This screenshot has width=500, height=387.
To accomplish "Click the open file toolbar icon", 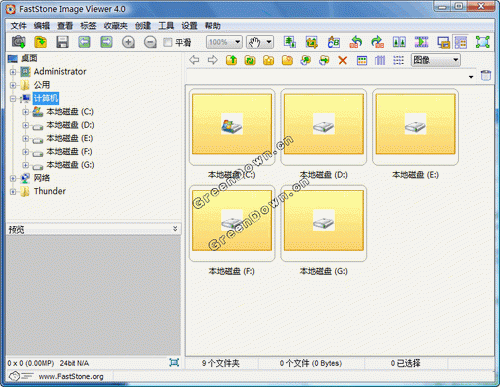I will pos(41,42).
